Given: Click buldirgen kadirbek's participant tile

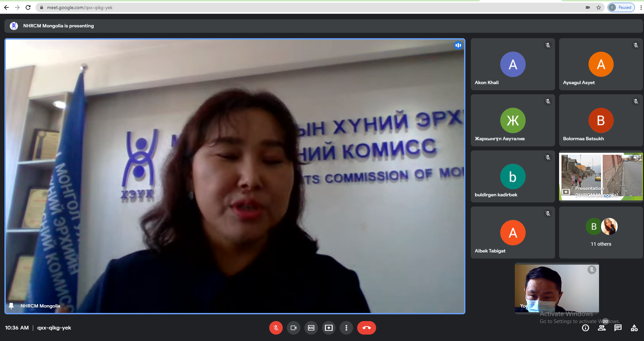Looking at the screenshot, I should [513, 176].
